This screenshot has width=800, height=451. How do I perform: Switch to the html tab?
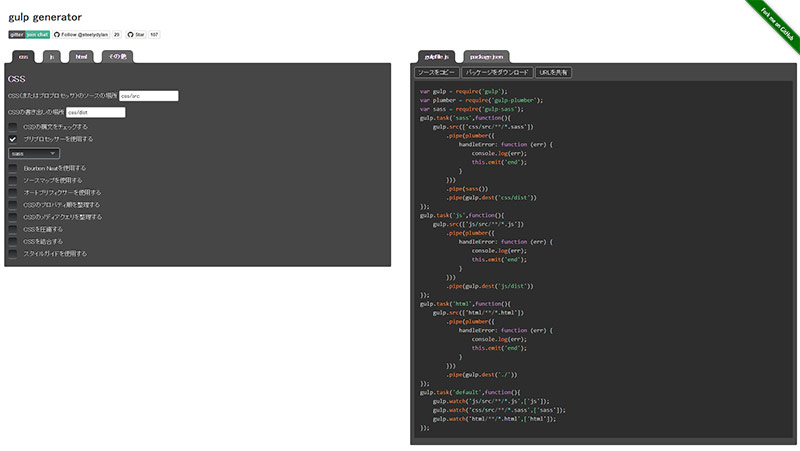(x=81, y=57)
